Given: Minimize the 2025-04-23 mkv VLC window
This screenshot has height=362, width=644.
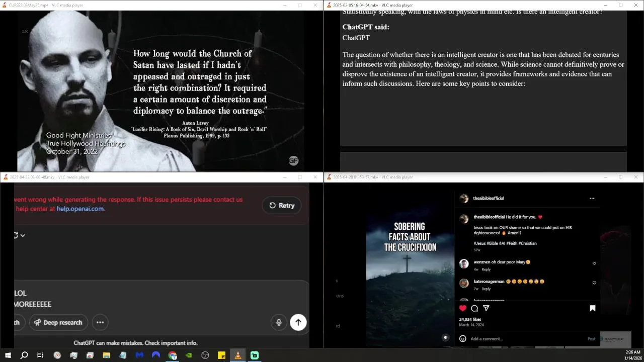Looking at the screenshot, I should point(284,177).
